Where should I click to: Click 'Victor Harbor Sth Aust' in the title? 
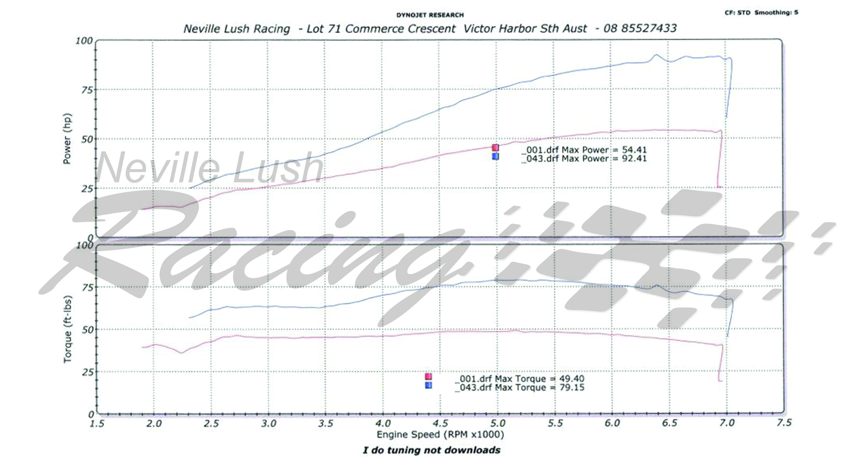[525, 29]
